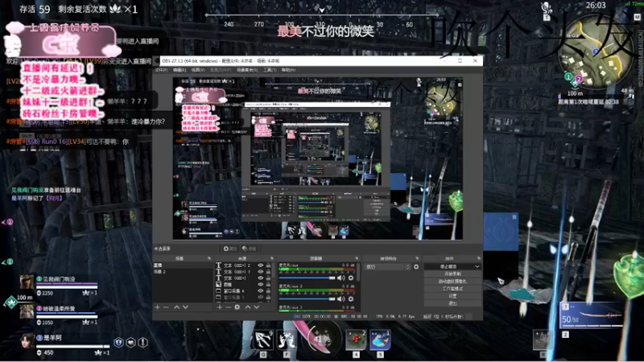Click the source Properties button above the docks
Viewport: 644px width, 362px height.
pos(230,249)
